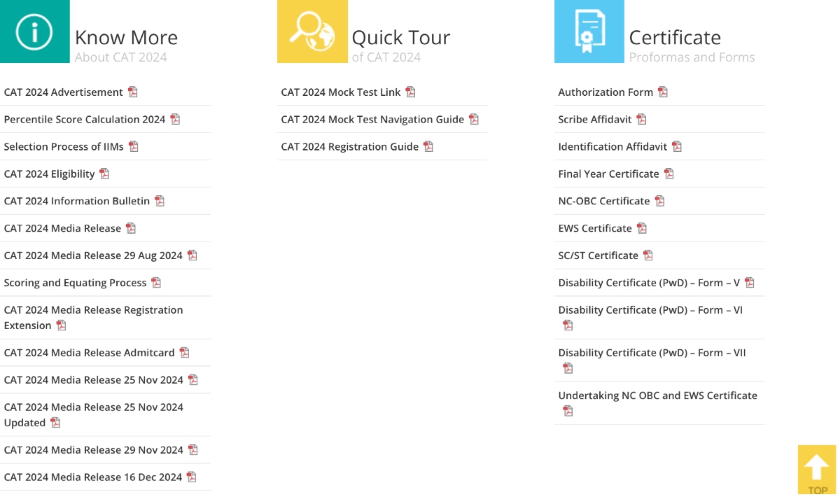840x504 pixels.
Task: Click PDF icon beside CAT 2024 Registration Guide
Action: [x=428, y=146]
